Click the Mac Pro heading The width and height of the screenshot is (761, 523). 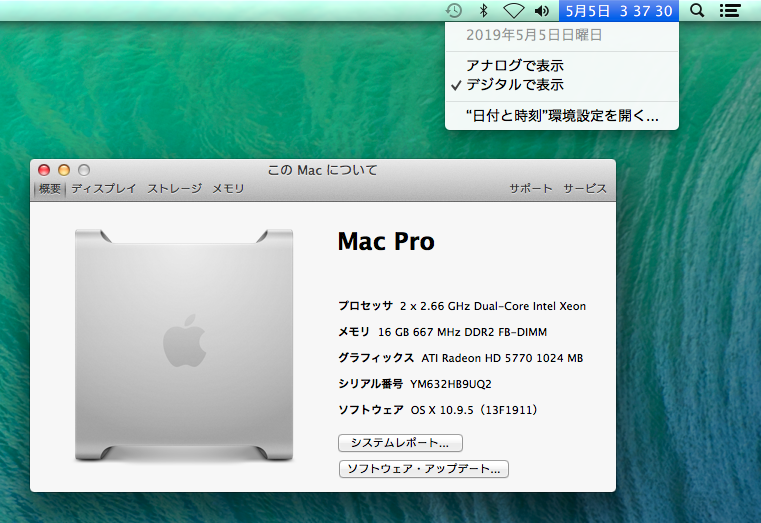386,241
